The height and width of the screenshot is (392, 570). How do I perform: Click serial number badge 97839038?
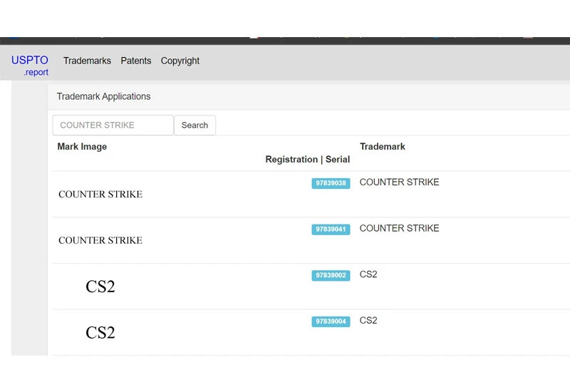331,183
